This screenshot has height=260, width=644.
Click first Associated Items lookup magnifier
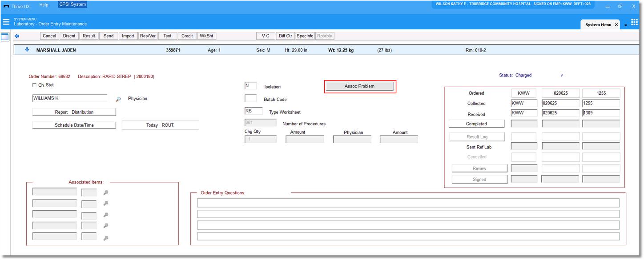(x=106, y=192)
